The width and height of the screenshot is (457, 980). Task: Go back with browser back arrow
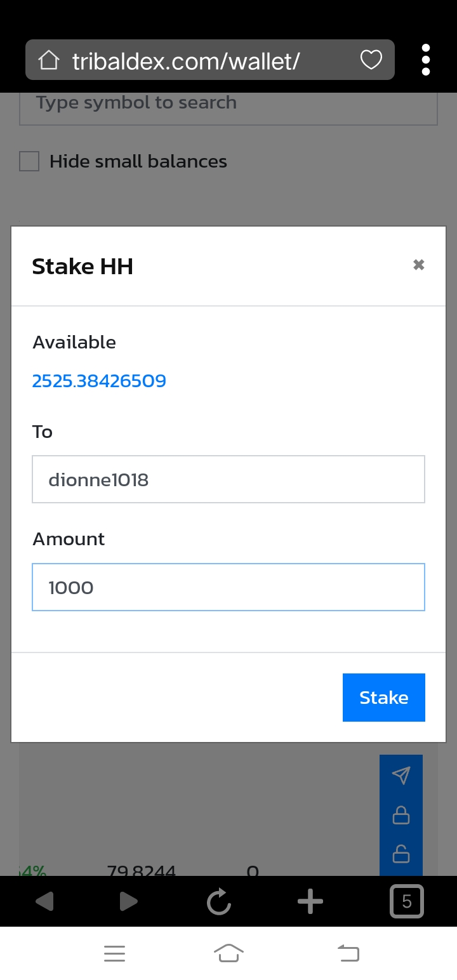coord(44,901)
